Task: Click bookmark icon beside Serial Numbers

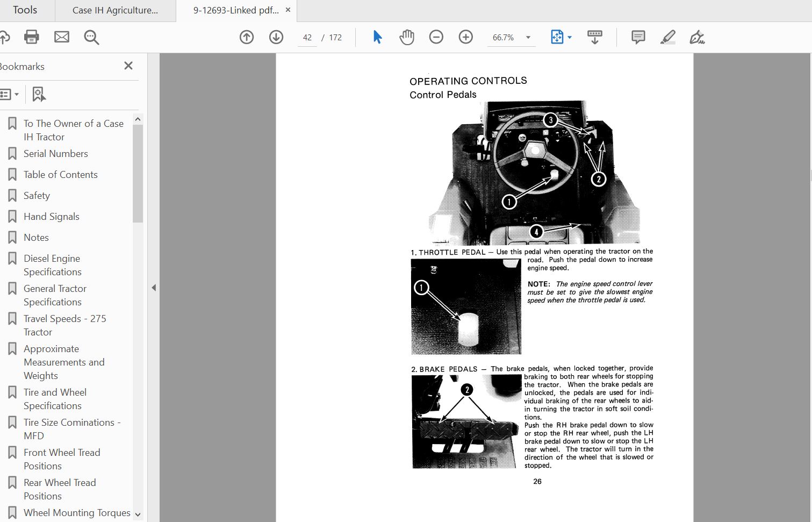Action: [x=12, y=154]
